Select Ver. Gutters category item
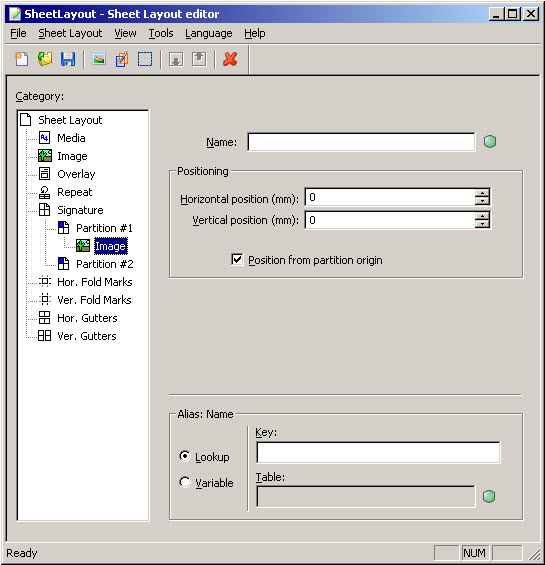 [x=87, y=336]
